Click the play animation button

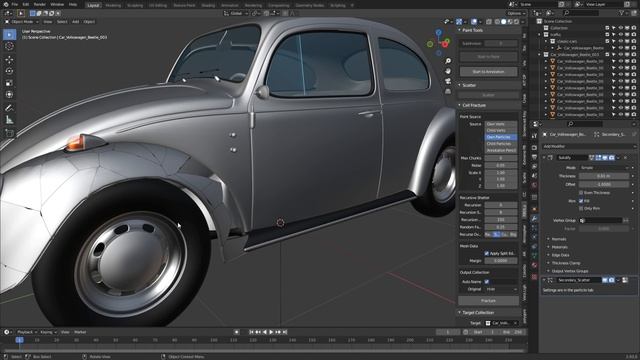coord(271,332)
